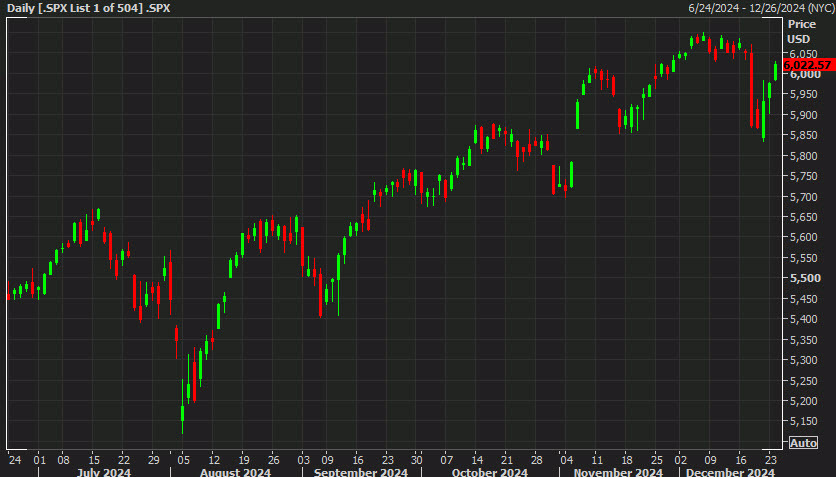Viewport: 836px width, 477px height.
Task: Click the chart title Daily .SPX
Action: [x=89, y=8]
